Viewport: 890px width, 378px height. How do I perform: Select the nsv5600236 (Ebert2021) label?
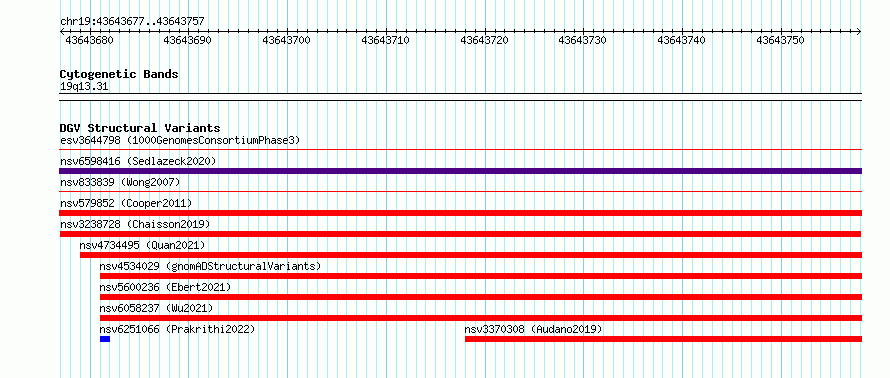pyautogui.click(x=165, y=287)
